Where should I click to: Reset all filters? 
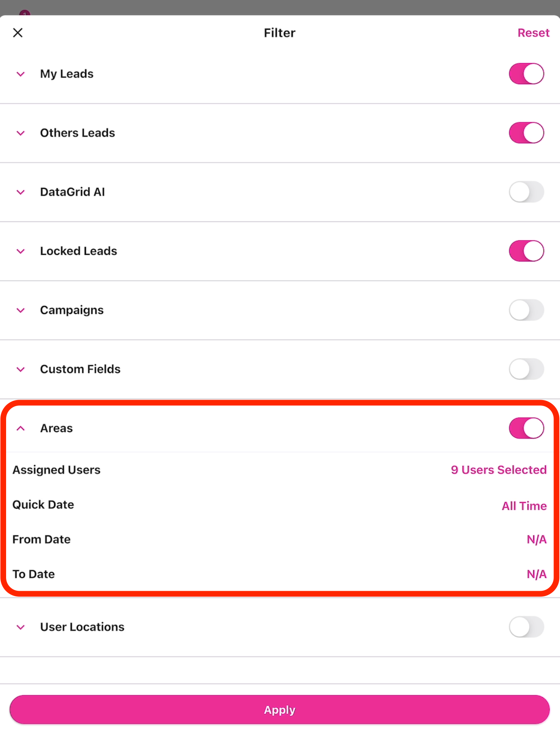(x=533, y=33)
